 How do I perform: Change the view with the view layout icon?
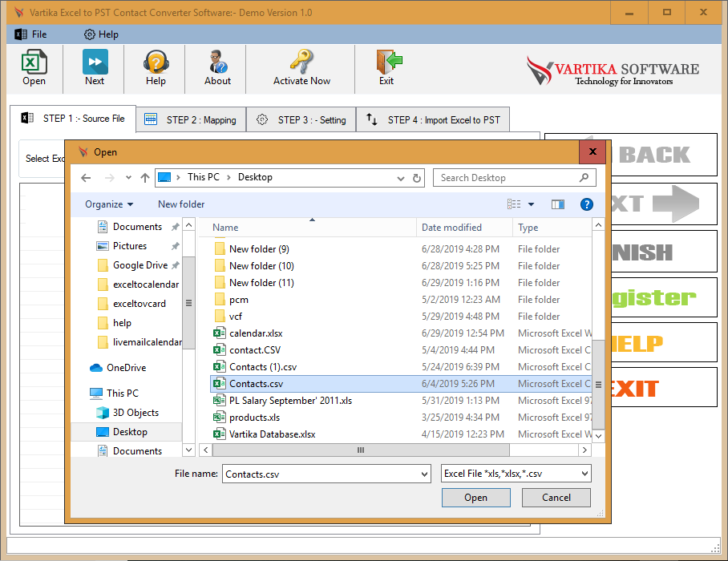click(x=514, y=204)
